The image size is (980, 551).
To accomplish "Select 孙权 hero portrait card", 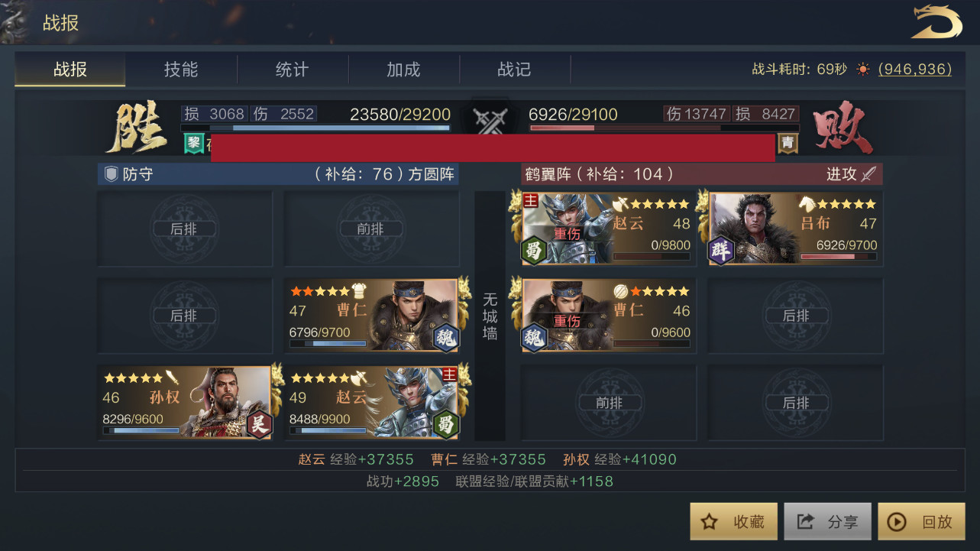I will (x=186, y=402).
